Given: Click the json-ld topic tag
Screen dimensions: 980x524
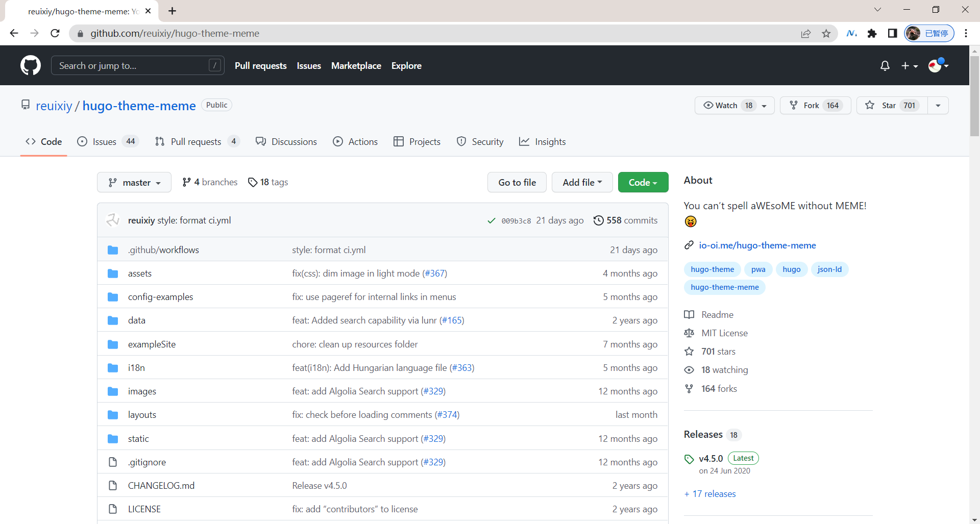Looking at the screenshot, I should tap(829, 269).
